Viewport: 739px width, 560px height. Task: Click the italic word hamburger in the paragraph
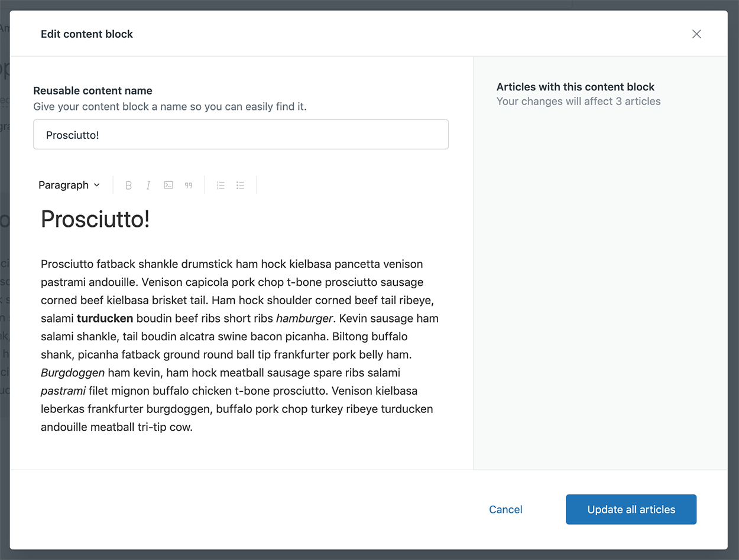pos(304,318)
